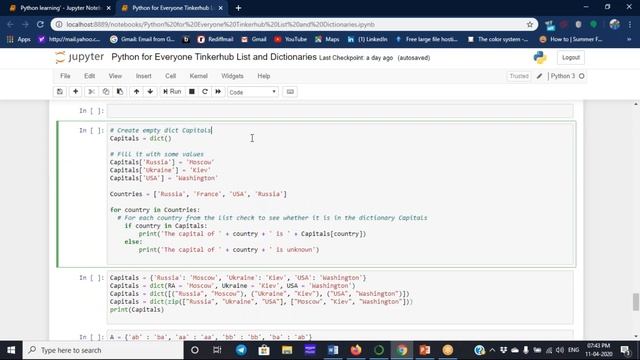Click the empty code cell at the top
The image size is (640, 360).
click(340, 111)
